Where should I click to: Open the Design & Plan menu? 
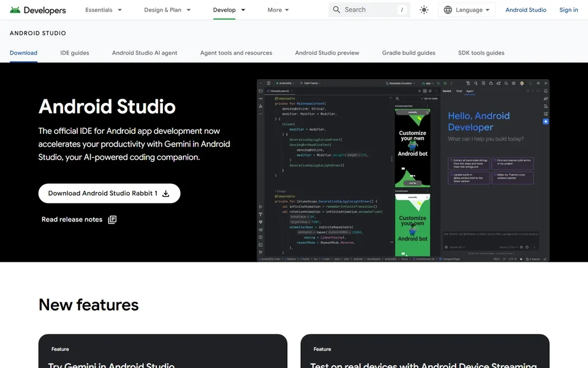pos(163,10)
